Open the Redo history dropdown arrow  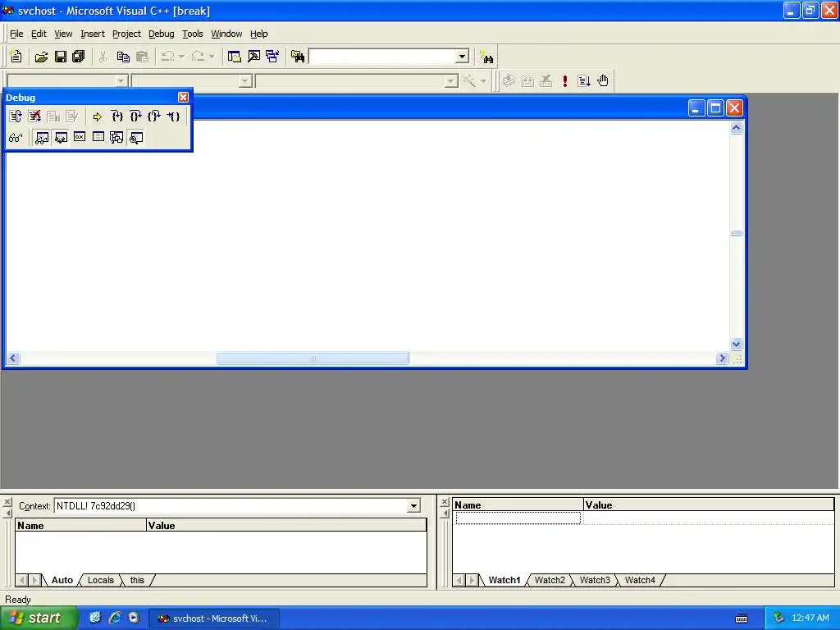[x=212, y=57]
